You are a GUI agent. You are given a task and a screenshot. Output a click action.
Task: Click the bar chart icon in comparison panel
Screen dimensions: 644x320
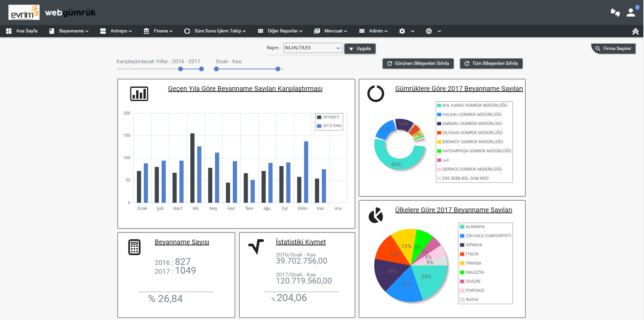(x=139, y=94)
